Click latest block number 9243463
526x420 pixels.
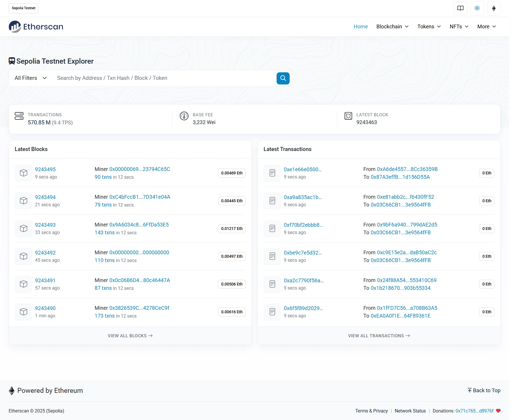[367, 122]
